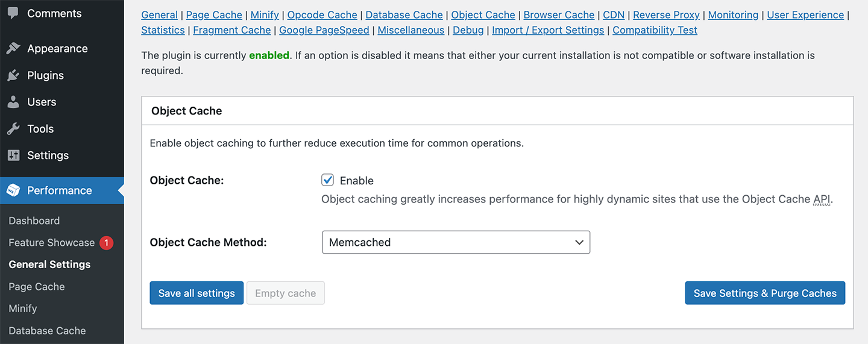This screenshot has width=868, height=344.
Task: Follow the Compatibility Test link
Action: coord(655,30)
